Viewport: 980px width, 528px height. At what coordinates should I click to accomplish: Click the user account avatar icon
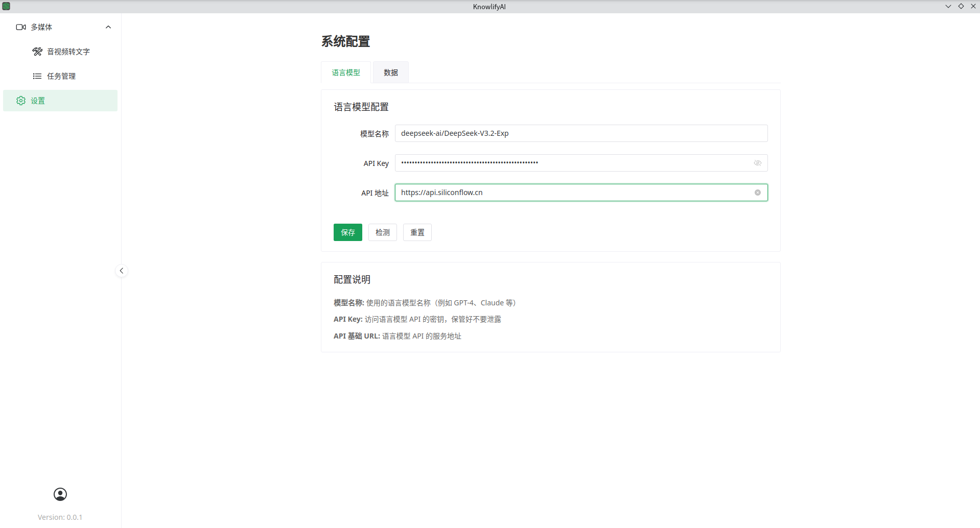click(x=60, y=494)
